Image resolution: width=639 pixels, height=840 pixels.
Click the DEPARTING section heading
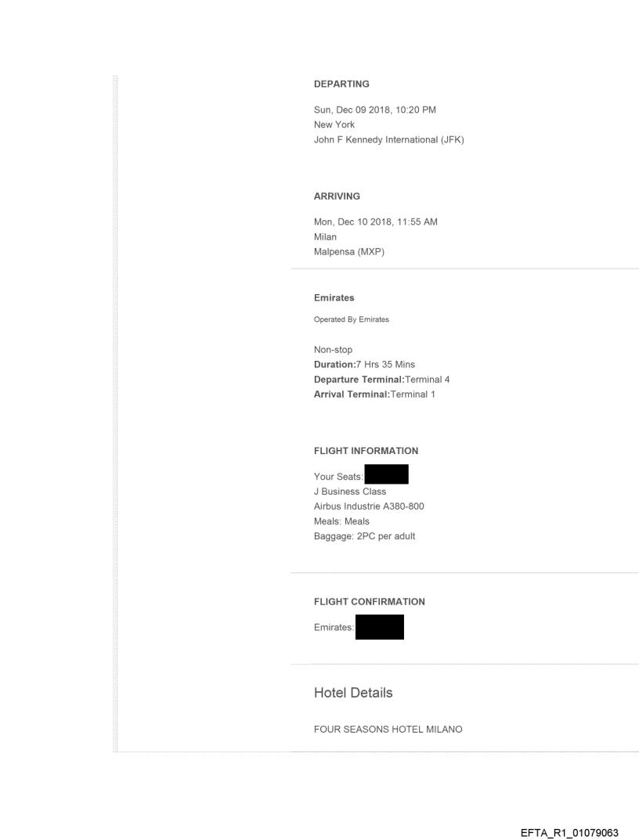(x=341, y=84)
